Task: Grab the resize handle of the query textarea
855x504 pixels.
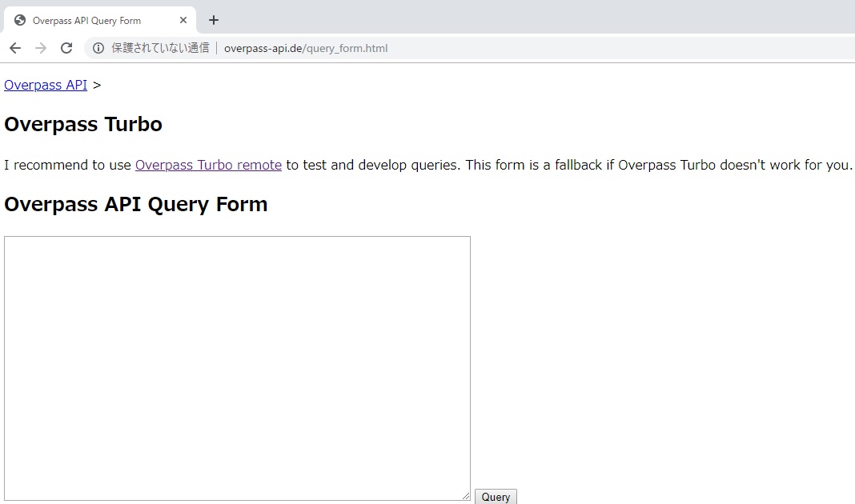Action: click(x=466, y=496)
